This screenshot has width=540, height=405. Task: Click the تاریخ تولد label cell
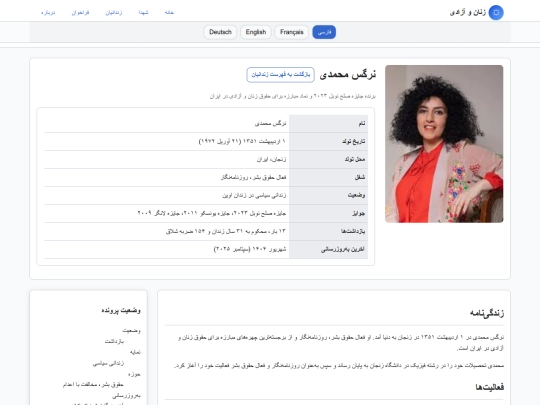click(328, 141)
